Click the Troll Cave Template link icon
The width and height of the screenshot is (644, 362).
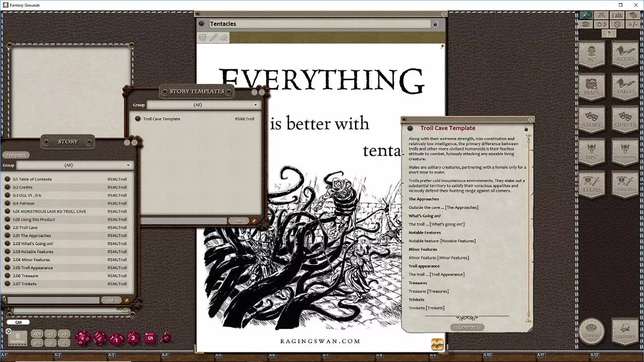tap(410, 129)
